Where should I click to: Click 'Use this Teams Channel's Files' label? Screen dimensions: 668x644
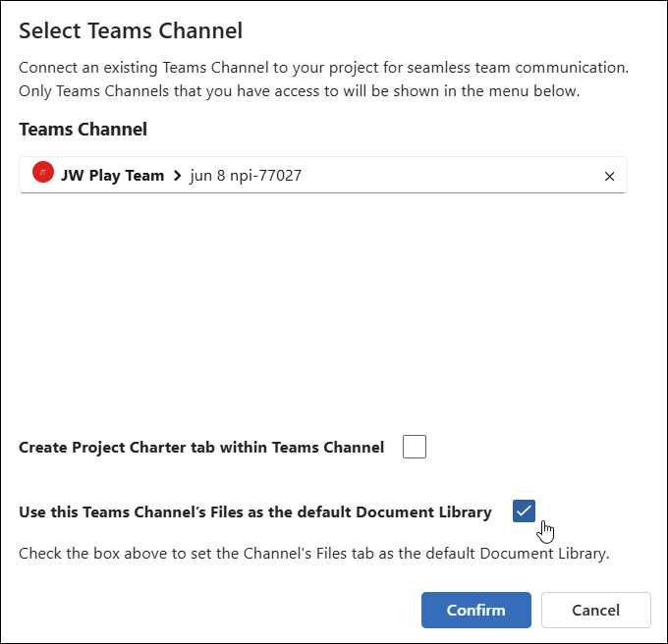coord(255,511)
